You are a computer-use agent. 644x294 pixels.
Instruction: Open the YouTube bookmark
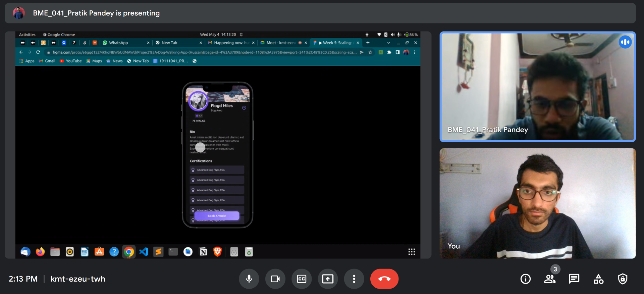71,61
